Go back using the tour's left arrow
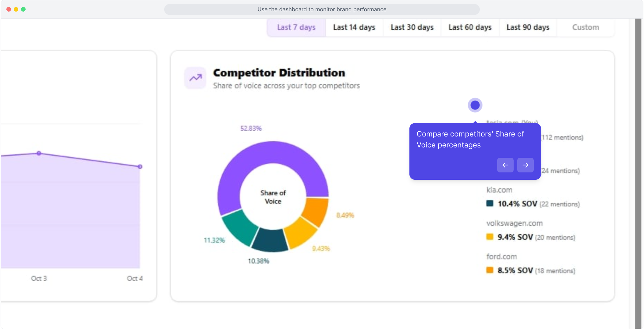The width and height of the screenshot is (644, 329). coord(505,165)
